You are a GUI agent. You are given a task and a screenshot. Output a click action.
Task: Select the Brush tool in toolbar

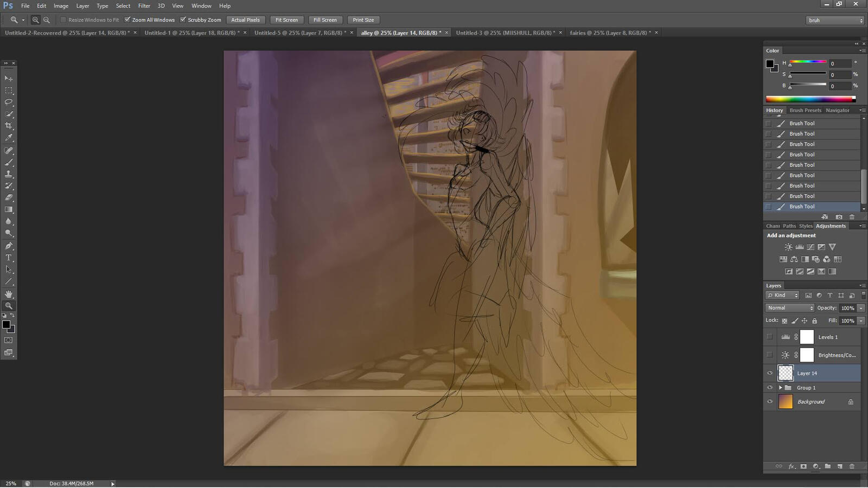click(9, 162)
